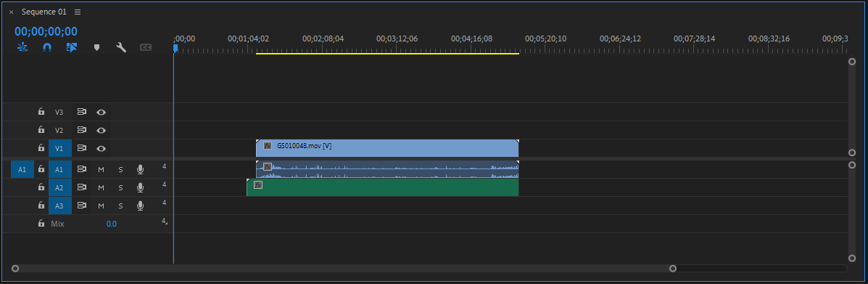Select the Sequence 01 tab
The image size is (868, 284).
click(44, 12)
